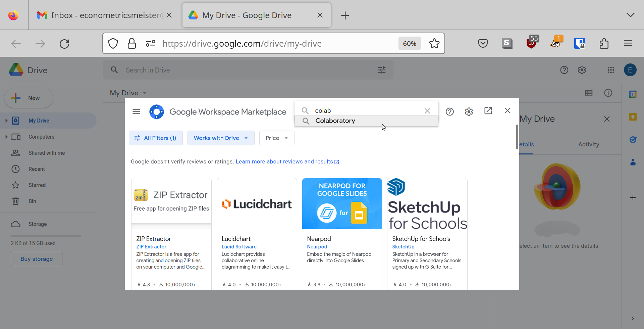The width and height of the screenshot is (644, 329).
Task: Click the Google Workspace Marketplace logo
Action: 157,112
